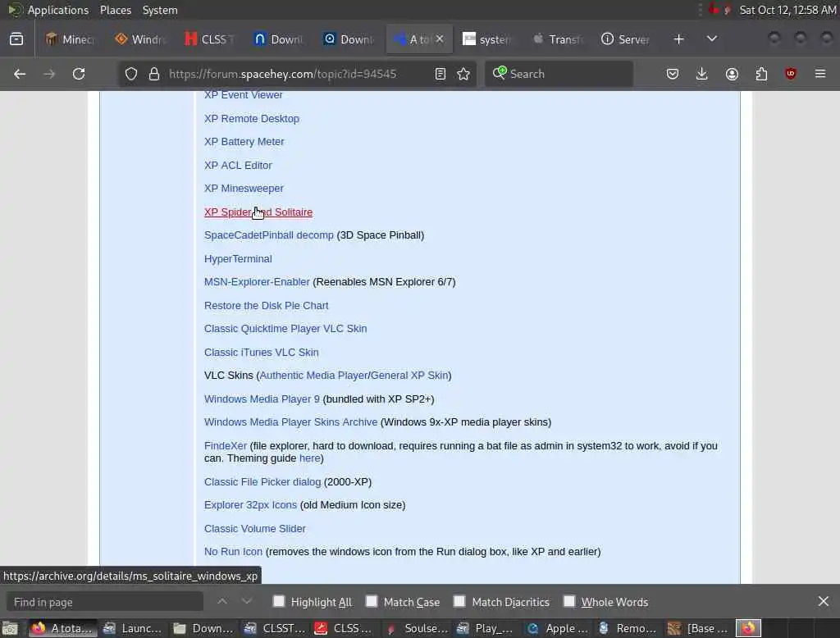The image size is (840, 638).
Task: Open XP Spider and Solitaire link
Action: [x=258, y=212]
